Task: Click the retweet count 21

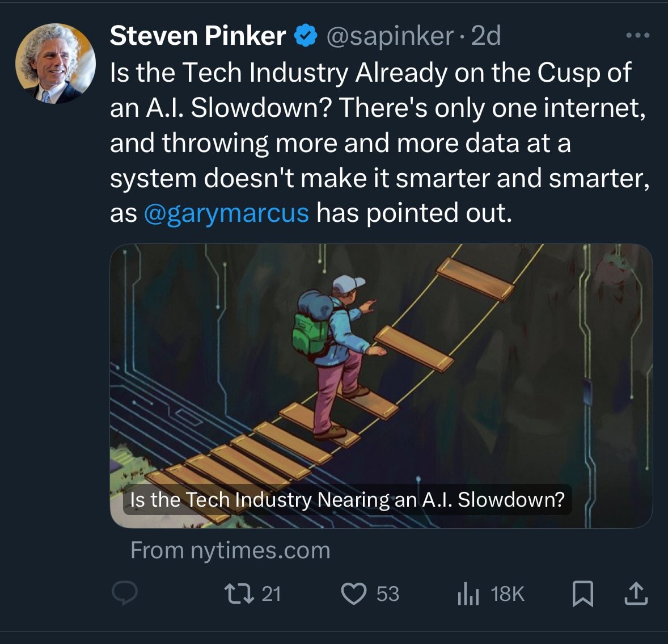Action: 272,594
